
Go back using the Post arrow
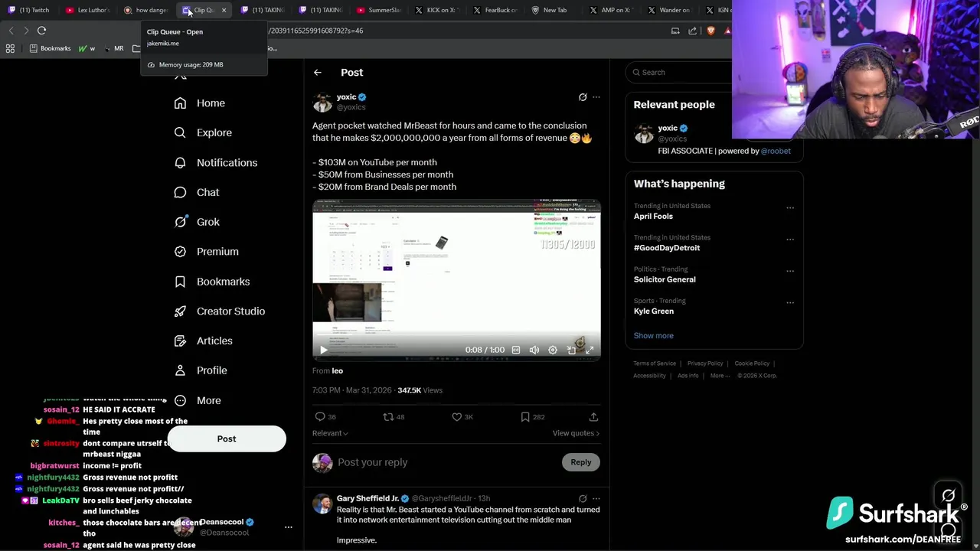coord(318,73)
